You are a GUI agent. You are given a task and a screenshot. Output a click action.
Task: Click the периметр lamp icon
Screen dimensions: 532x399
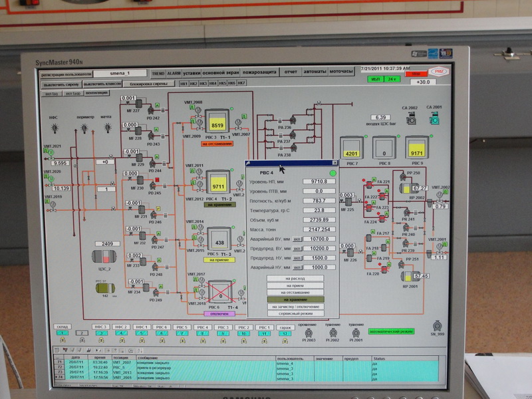click(x=84, y=128)
